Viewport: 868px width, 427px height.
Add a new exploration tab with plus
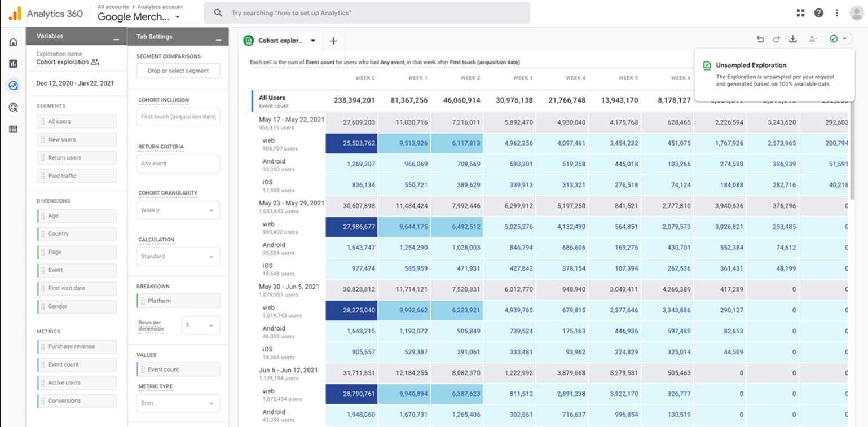click(333, 41)
